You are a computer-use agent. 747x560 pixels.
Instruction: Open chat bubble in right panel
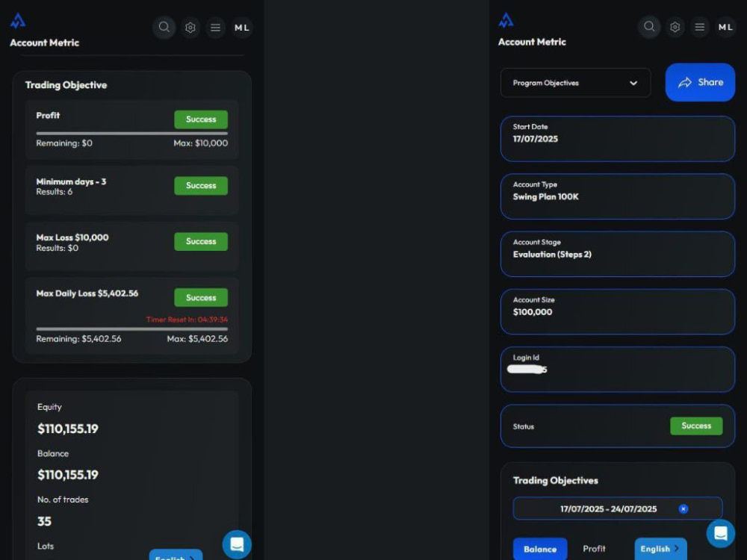point(720,533)
